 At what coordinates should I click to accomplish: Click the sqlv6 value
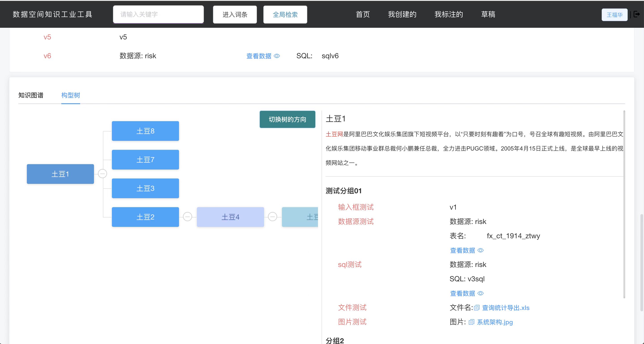(330, 56)
